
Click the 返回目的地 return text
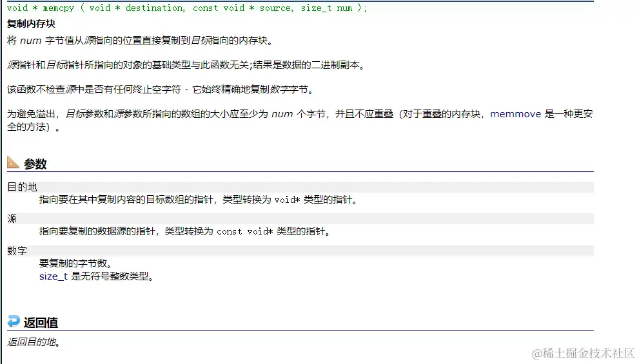(x=34, y=342)
